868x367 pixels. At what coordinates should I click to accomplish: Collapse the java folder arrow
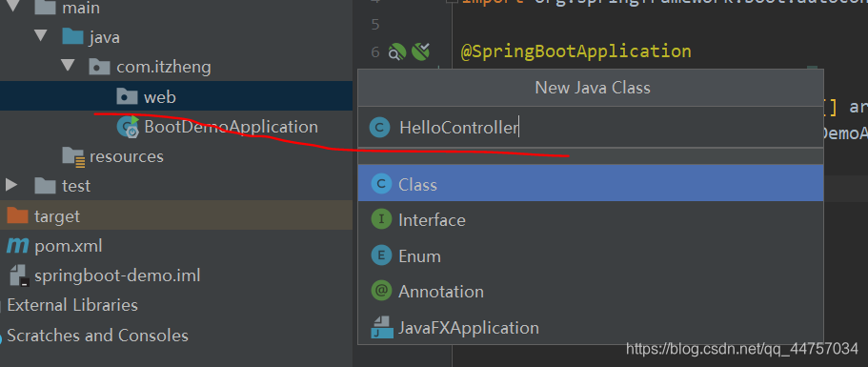tap(40, 36)
